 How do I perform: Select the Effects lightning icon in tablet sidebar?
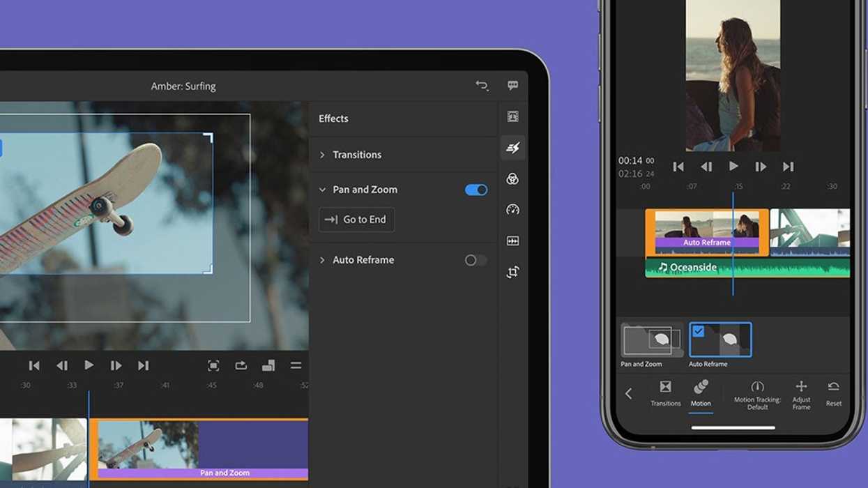[512, 148]
